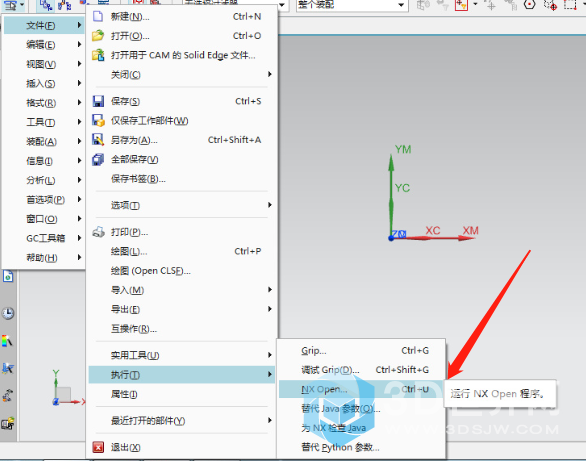Viewport: 586px width, 461px height.
Task: Click the Save All icon 全部保存(V)
Action: click(98, 160)
